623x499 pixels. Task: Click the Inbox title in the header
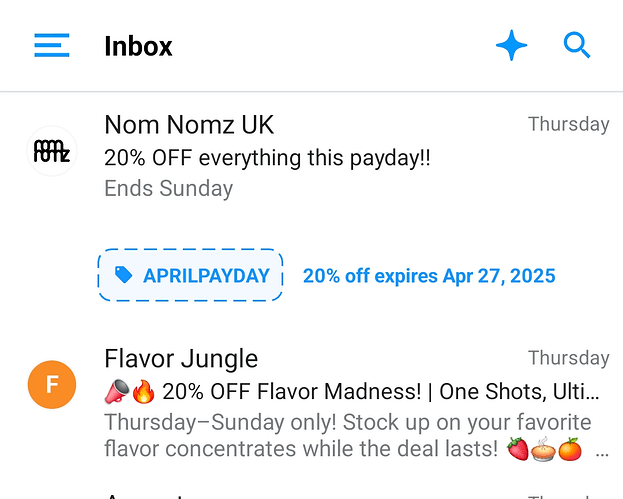[x=138, y=46]
